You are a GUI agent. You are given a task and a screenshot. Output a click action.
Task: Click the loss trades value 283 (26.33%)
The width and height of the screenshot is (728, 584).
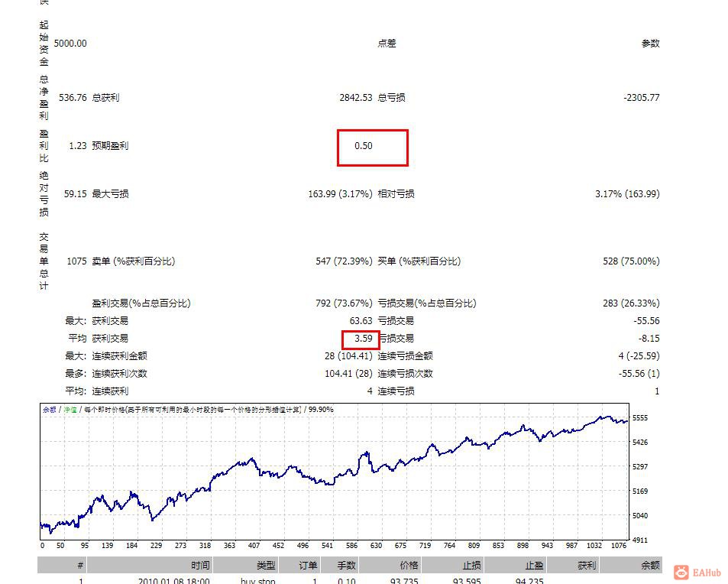click(x=632, y=303)
